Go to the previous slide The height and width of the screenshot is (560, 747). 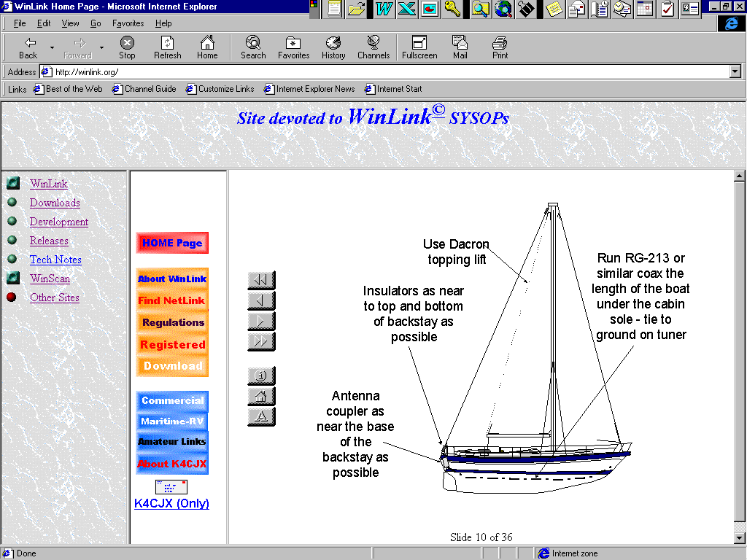[x=261, y=300]
